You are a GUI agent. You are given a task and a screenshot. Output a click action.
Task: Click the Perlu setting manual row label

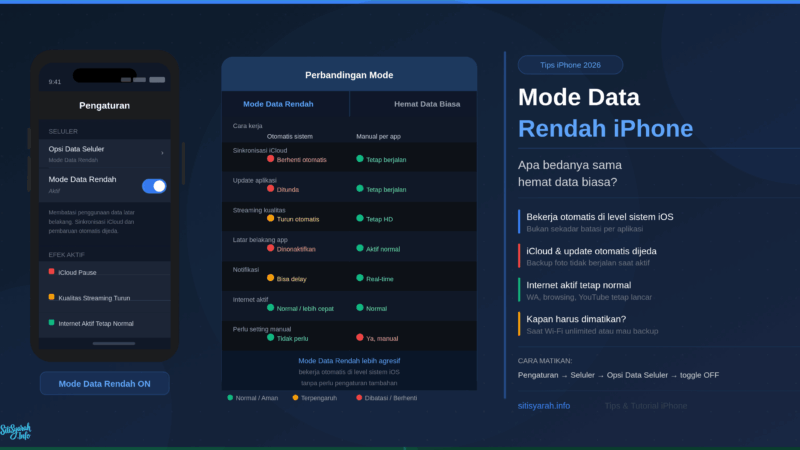pyautogui.click(x=262, y=329)
